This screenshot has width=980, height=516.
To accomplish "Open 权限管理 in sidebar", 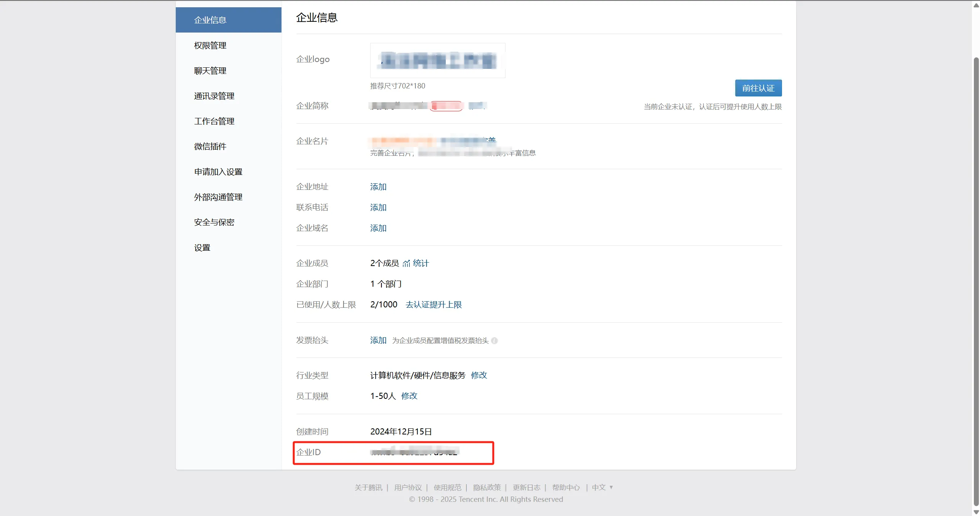I will tap(210, 46).
